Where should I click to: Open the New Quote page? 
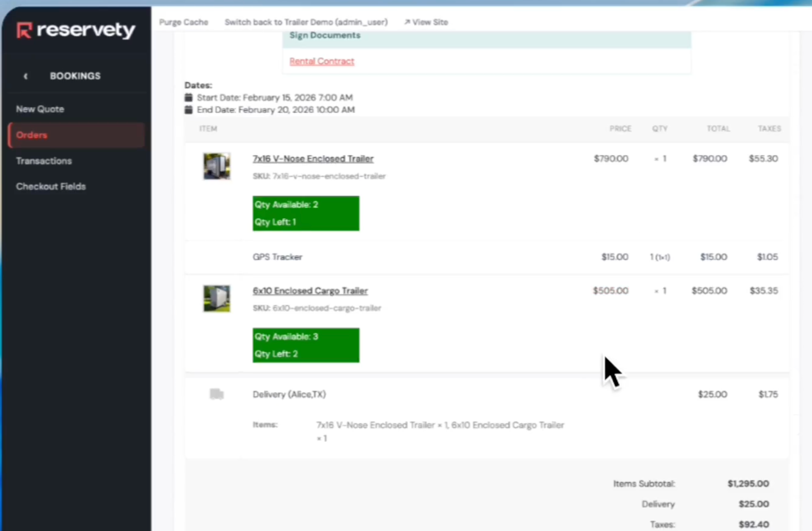point(40,109)
